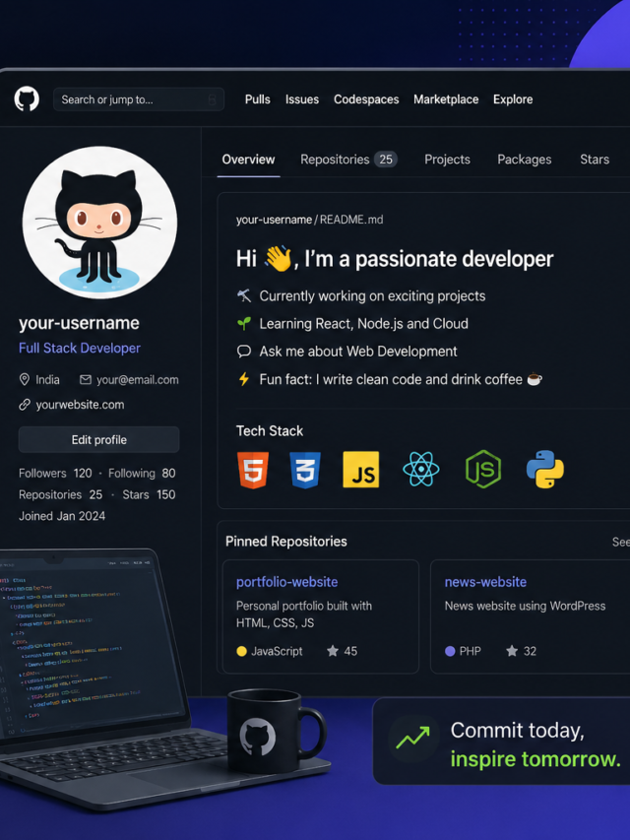
Task: Click the star icon beside 32
Action: point(512,651)
